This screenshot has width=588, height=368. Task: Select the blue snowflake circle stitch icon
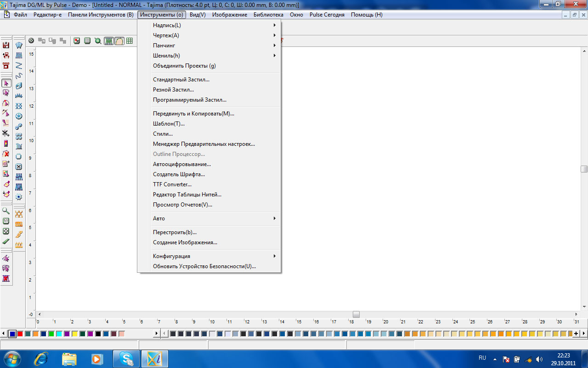pyautogui.click(x=19, y=116)
